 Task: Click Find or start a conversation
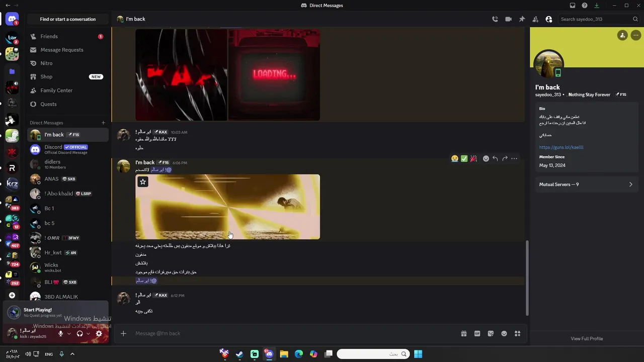pyautogui.click(x=68, y=19)
